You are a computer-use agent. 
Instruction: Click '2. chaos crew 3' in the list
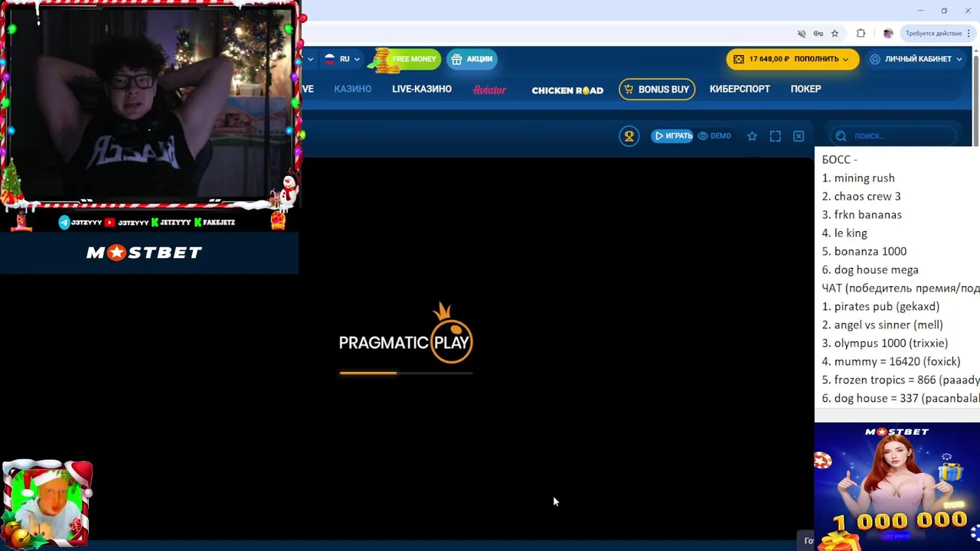pyautogui.click(x=861, y=196)
